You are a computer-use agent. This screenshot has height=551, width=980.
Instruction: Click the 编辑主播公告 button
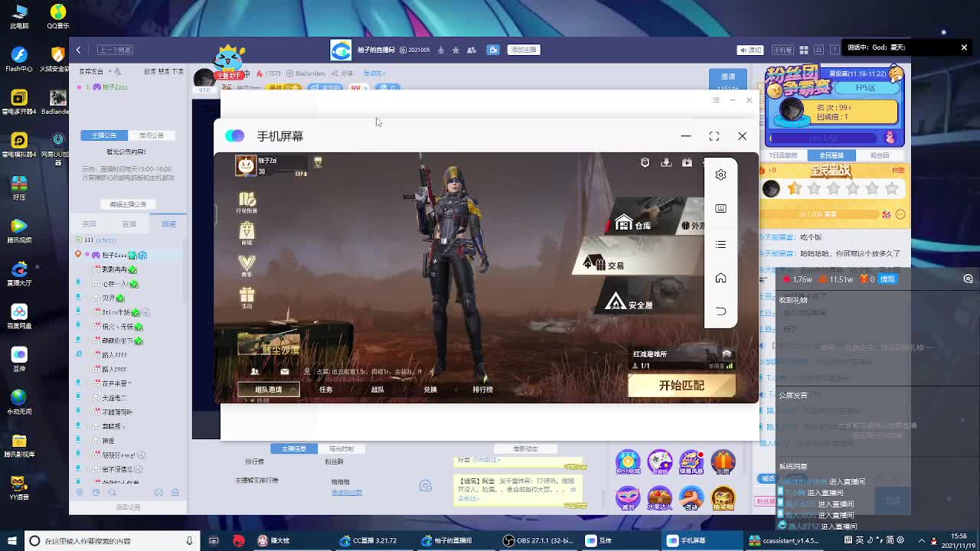pos(127,204)
